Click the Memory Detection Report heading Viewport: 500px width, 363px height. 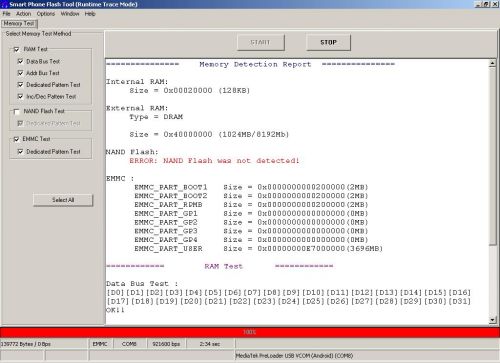coord(255,64)
